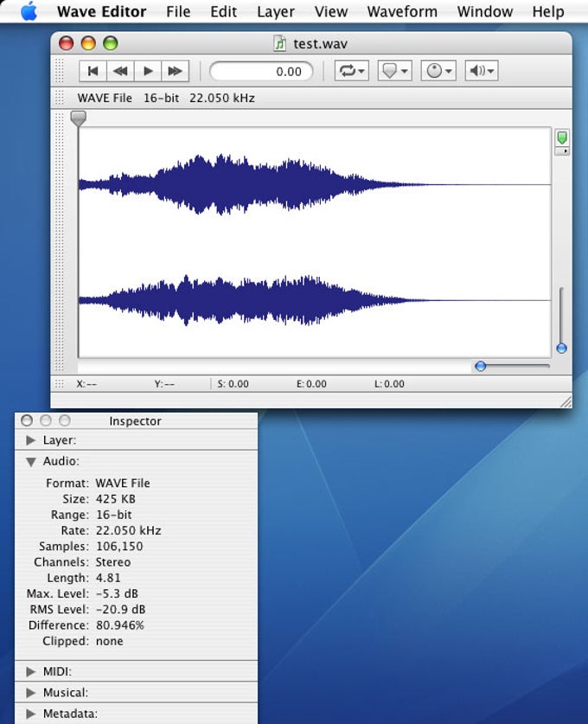Click the format bar drag handle grip

(60, 98)
